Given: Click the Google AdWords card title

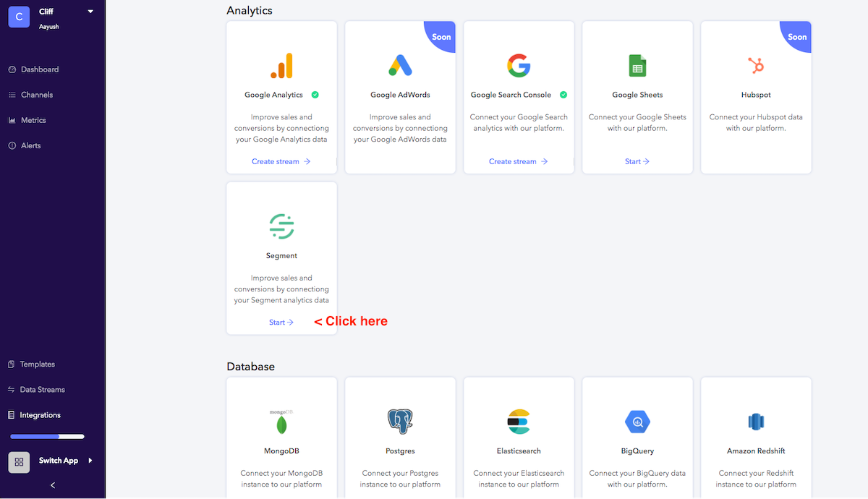Looking at the screenshot, I should [x=400, y=95].
